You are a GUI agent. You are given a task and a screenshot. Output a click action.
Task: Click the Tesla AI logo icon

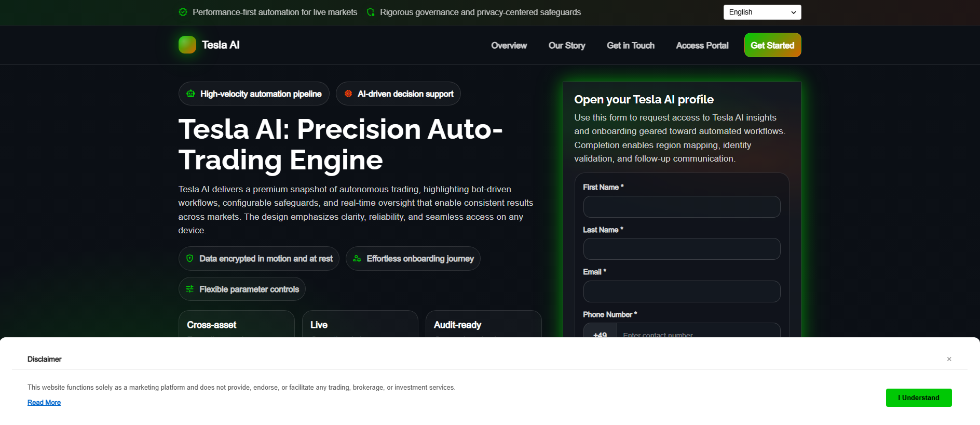tap(187, 45)
